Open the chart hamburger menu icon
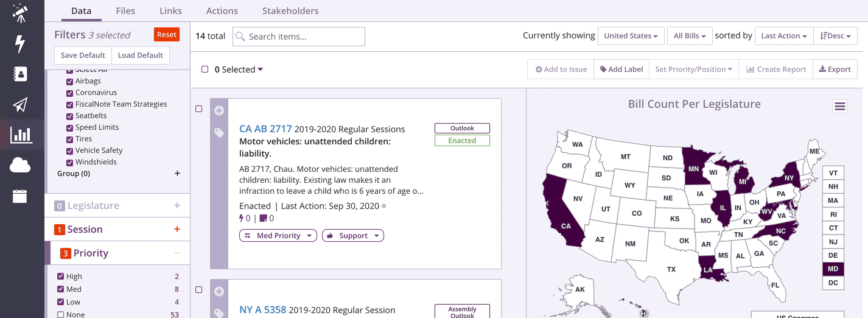 click(x=840, y=107)
